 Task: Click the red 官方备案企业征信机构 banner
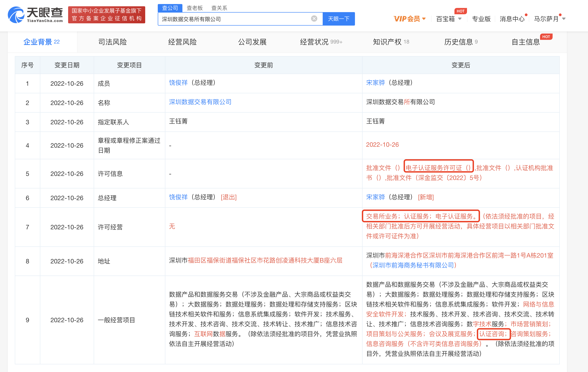coord(106,15)
